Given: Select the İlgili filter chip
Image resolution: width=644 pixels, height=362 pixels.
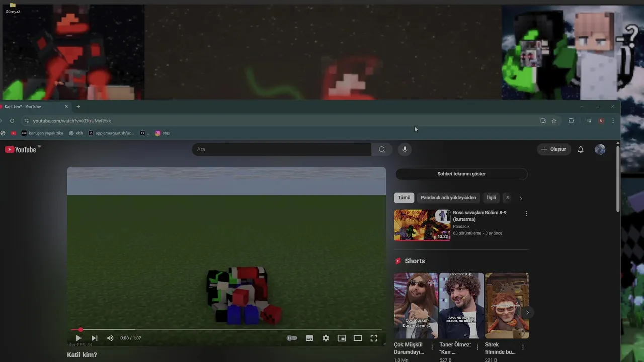Looking at the screenshot, I should pos(491,198).
